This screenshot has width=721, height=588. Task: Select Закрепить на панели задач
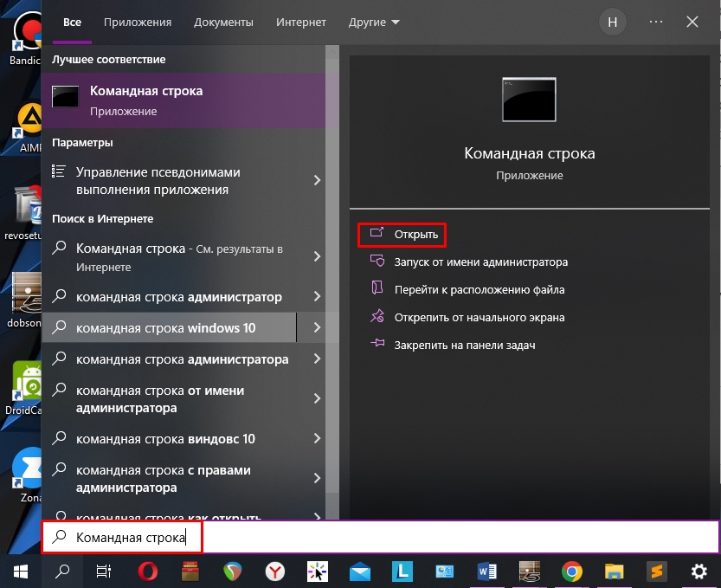(x=464, y=345)
